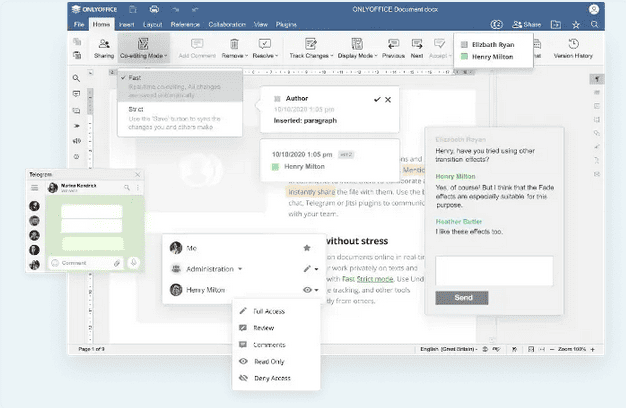This screenshot has width=626, height=408.
Task: Select Strict co-editing mode
Action: (180, 118)
